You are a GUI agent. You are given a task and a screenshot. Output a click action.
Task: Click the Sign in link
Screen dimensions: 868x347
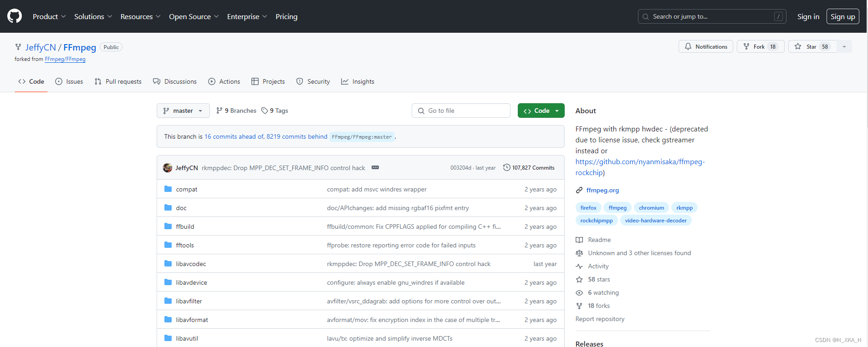808,16
